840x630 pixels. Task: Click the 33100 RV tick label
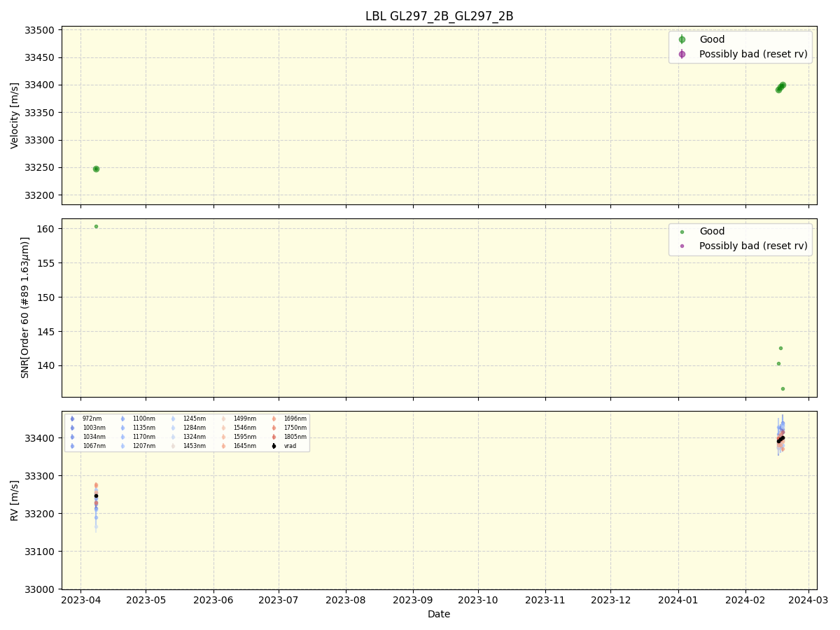click(x=41, y=552)
